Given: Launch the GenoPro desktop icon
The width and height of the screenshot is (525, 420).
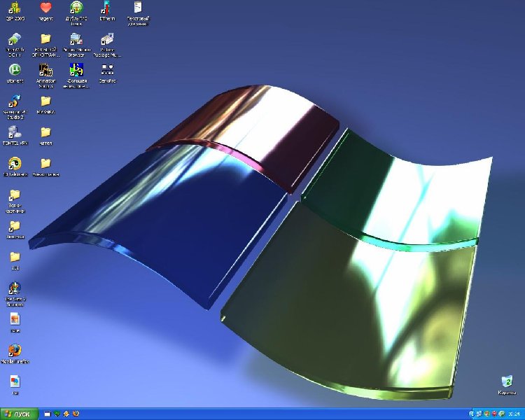Looking at the screenshot, I should [107, 73].
